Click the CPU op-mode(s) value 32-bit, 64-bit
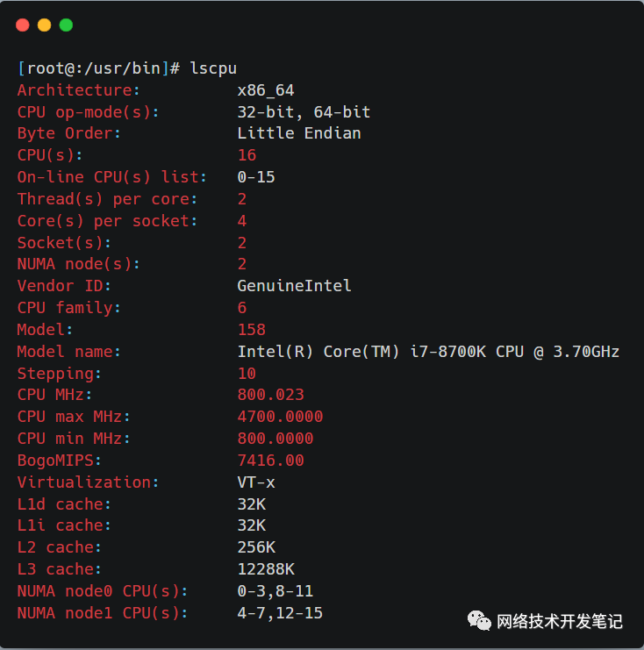The width and height of the screenshot is (644, 650). click(304, 112)
